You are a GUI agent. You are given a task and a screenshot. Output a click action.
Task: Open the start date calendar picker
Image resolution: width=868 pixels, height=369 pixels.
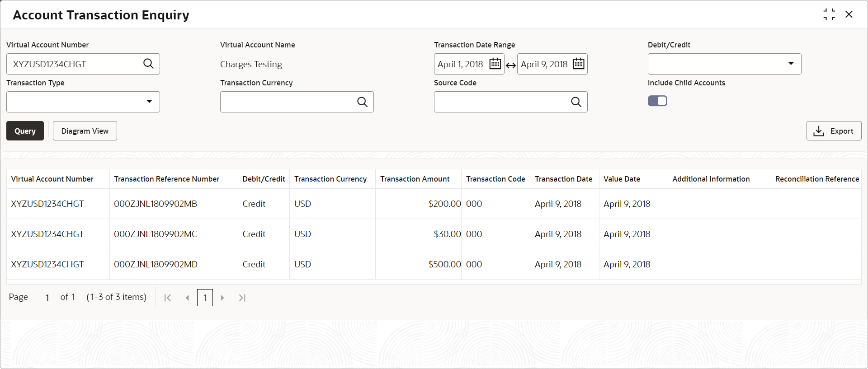tap(495, 64)
